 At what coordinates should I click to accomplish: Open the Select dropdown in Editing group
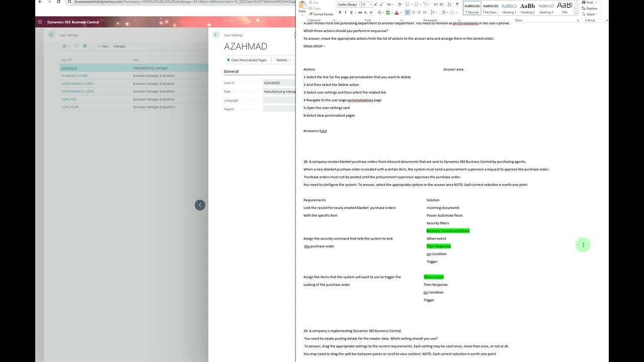tap(590, 14)
